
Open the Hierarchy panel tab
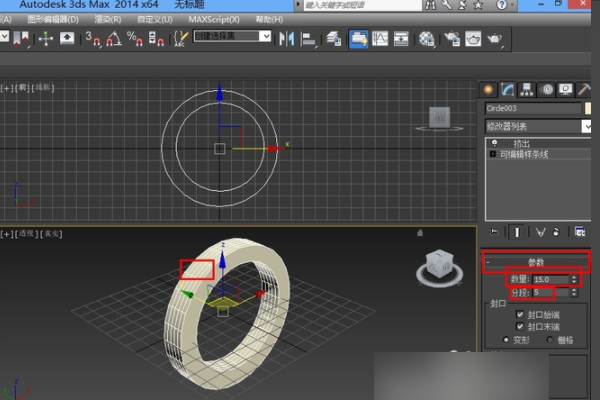pyautogui.click(x=527, y=90)
